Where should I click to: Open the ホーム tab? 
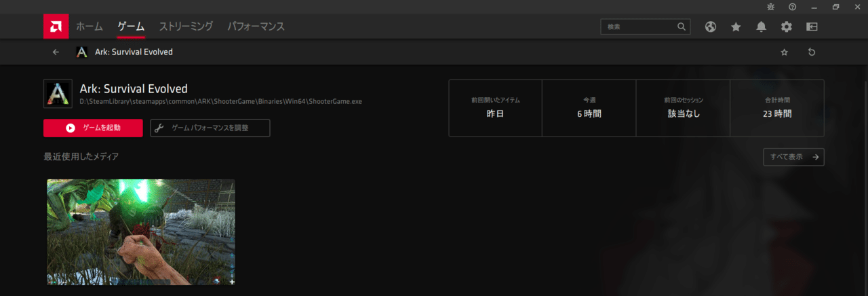[x=89, y=26]
